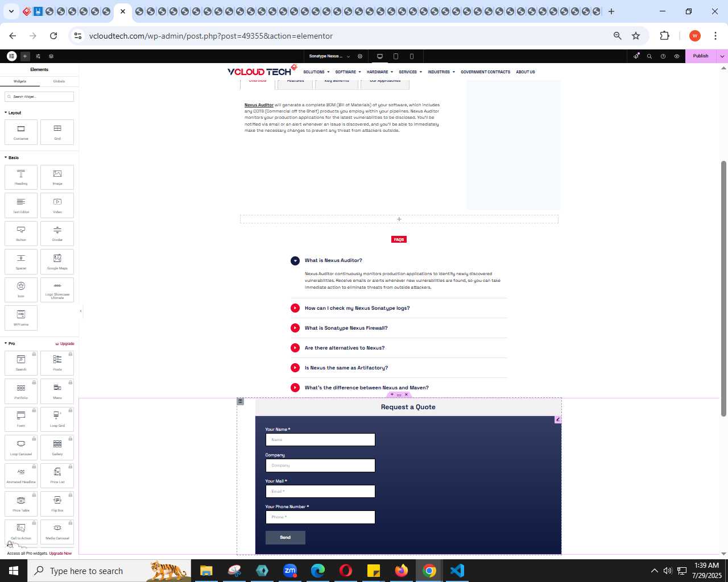The image size is (728, 582).
Task: Collapse the Layout widgets category
Action: [13, 113]
